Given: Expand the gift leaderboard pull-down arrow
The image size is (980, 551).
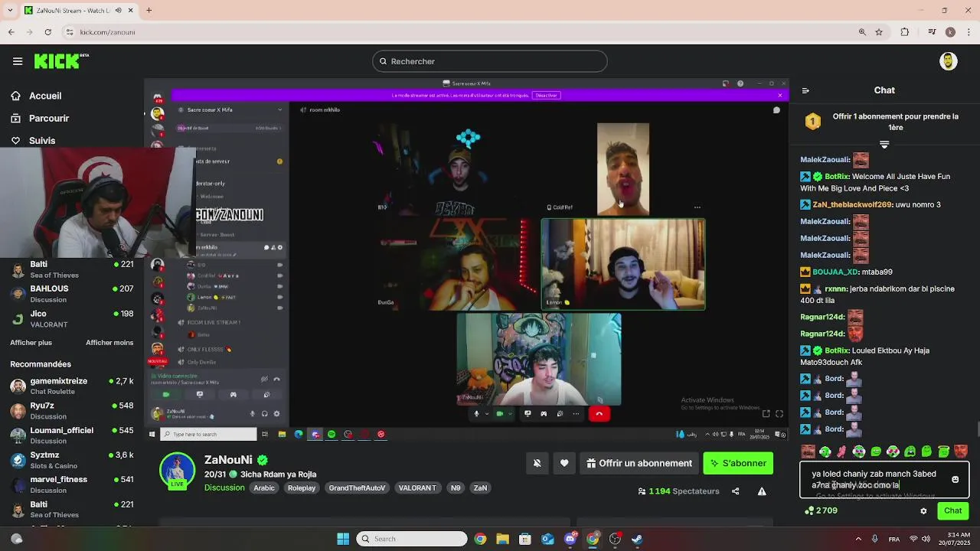Looking at the screenshot, I should click(884, 144).
